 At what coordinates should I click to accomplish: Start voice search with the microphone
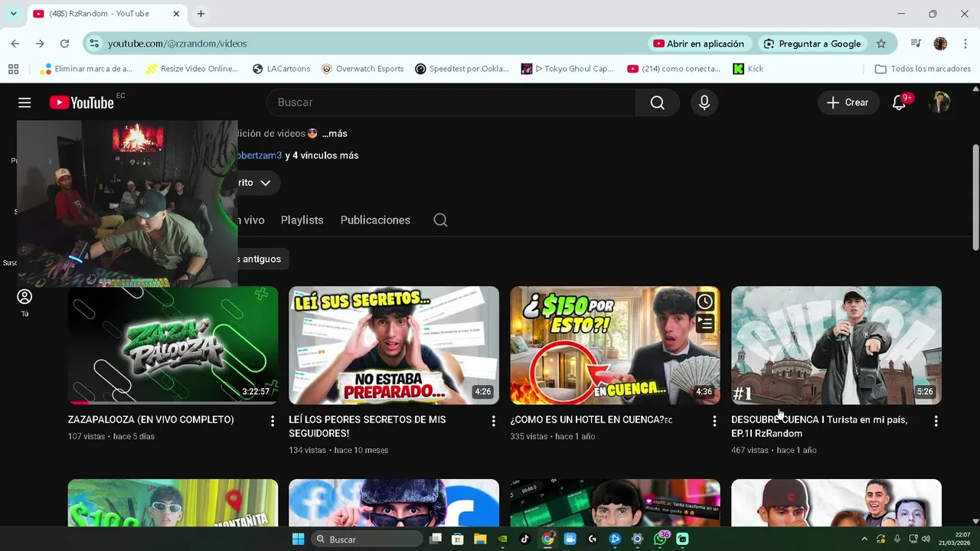704,103
